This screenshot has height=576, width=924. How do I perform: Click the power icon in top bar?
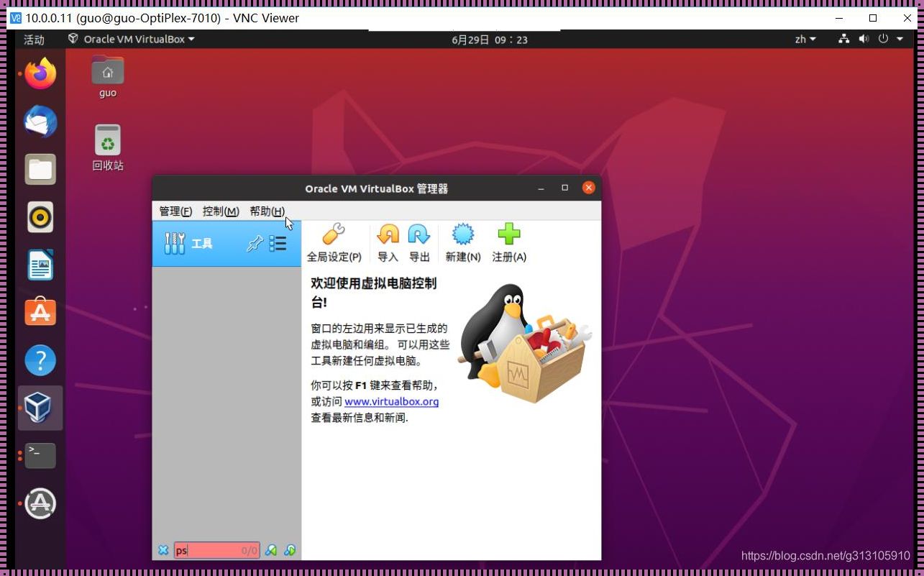coord(883,39)
